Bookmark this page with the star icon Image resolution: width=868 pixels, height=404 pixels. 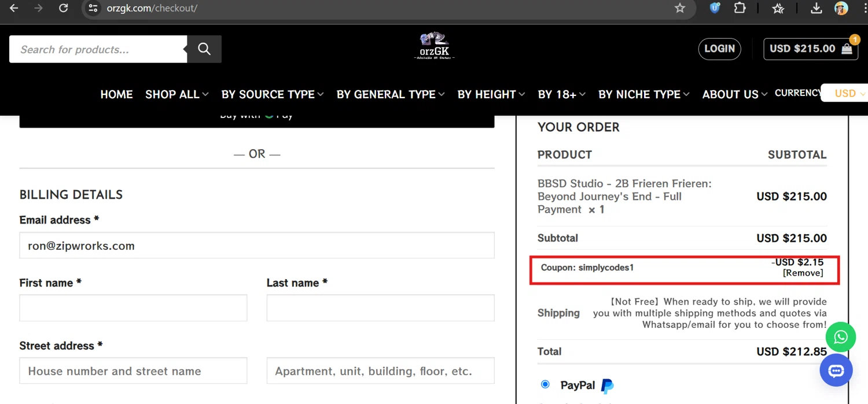pos(680,8)
